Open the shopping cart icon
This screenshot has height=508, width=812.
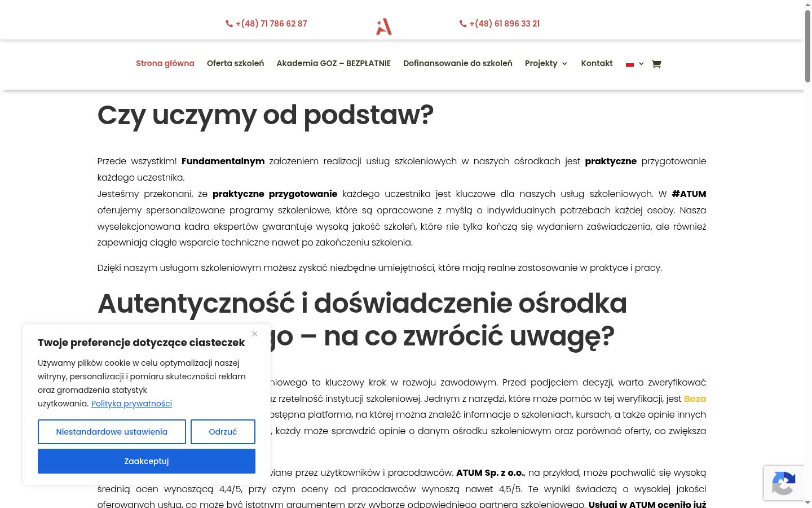click(656, 64)
